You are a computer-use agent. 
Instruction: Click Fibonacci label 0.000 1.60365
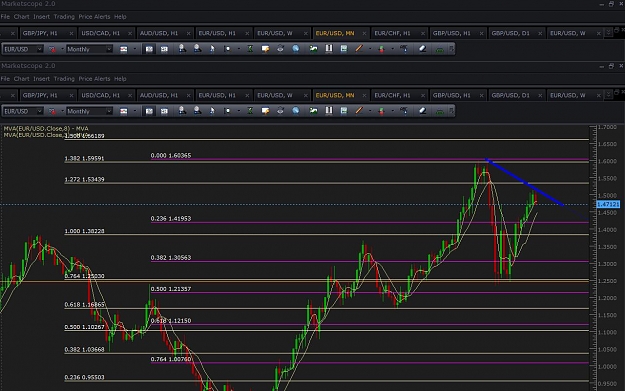point(171,155)
